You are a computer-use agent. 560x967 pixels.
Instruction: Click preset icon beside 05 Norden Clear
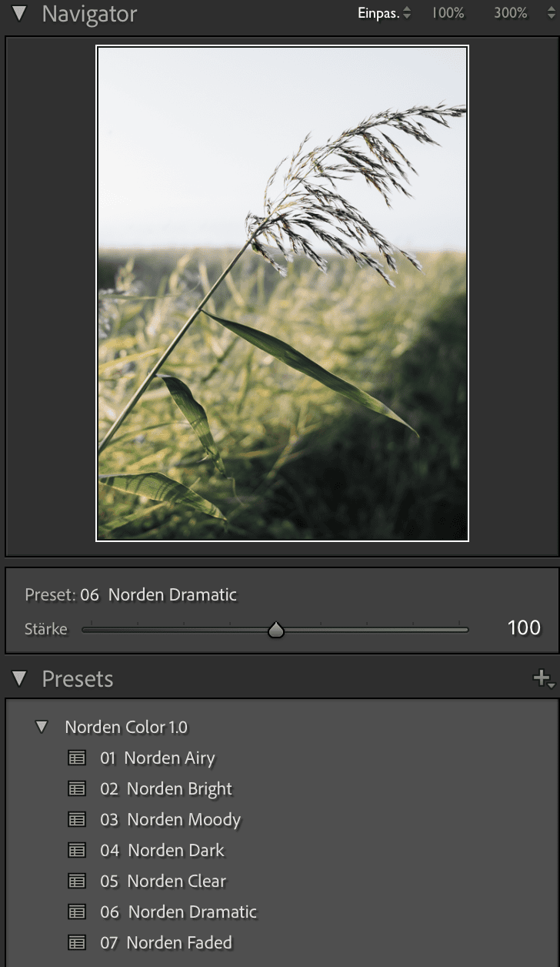coord(77,881)
